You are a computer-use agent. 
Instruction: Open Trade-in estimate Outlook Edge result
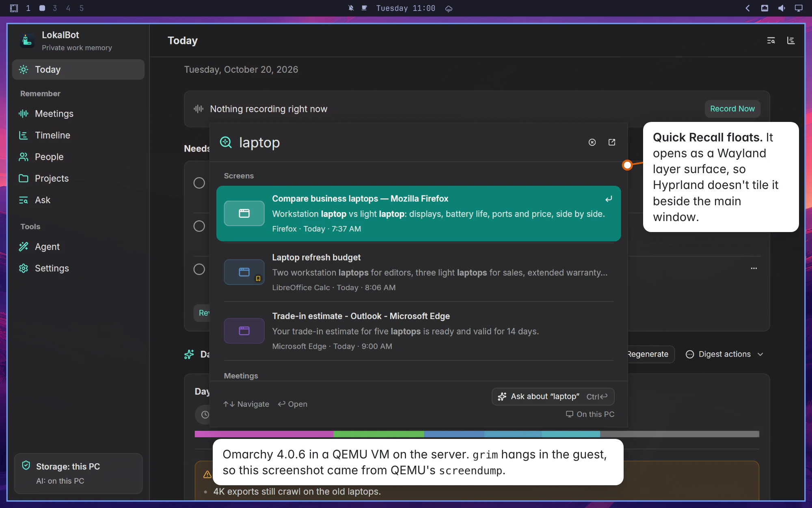(419, 331)
